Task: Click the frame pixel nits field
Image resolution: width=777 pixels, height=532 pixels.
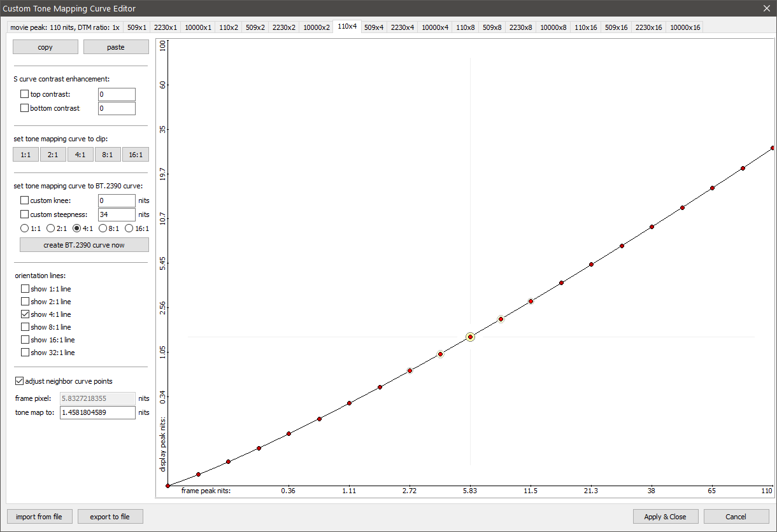Action: 97,398
